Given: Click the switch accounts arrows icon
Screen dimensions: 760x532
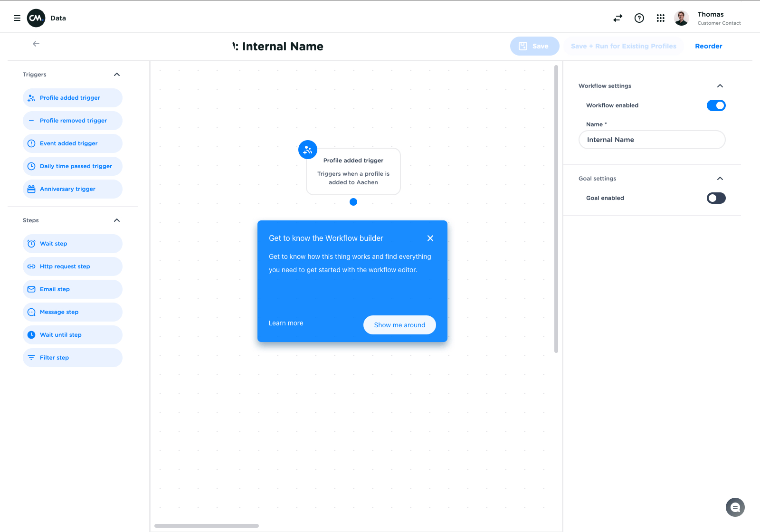Looking at the screenshot, I should click(x=617, y=18).
